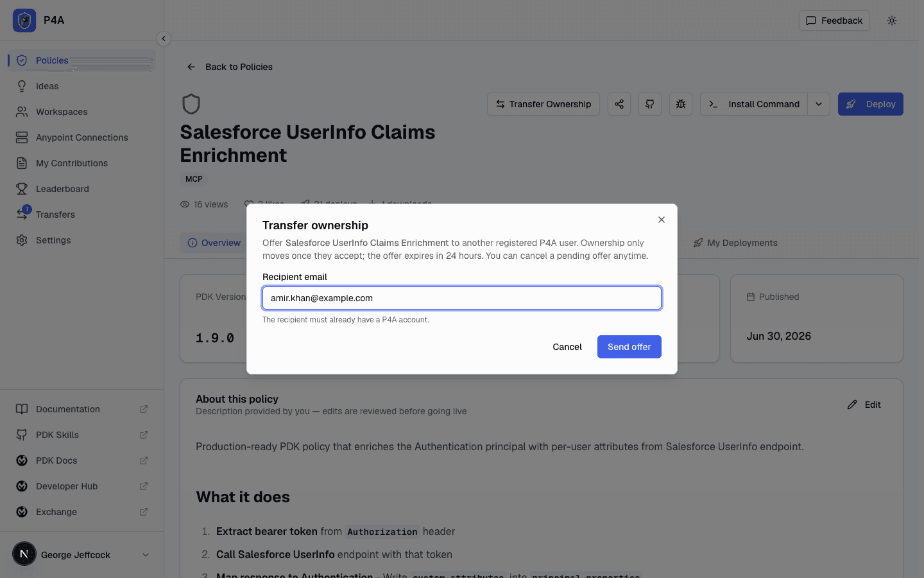
Task: Close the Transfer ownership dialog
Action: [662, 220]
